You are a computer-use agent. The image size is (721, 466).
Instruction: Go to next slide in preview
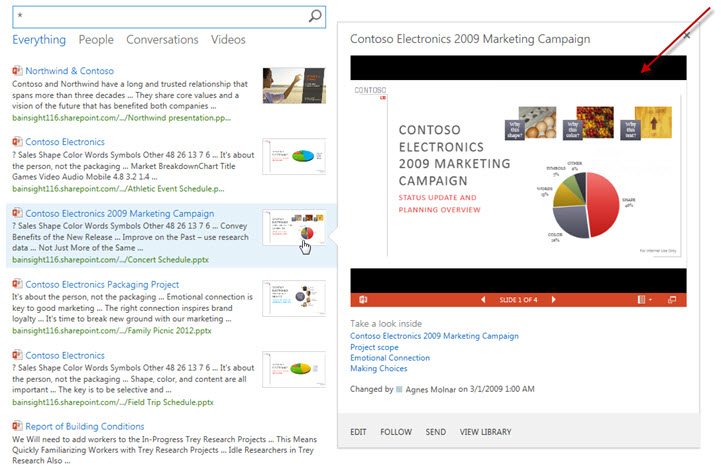[554, 299]
